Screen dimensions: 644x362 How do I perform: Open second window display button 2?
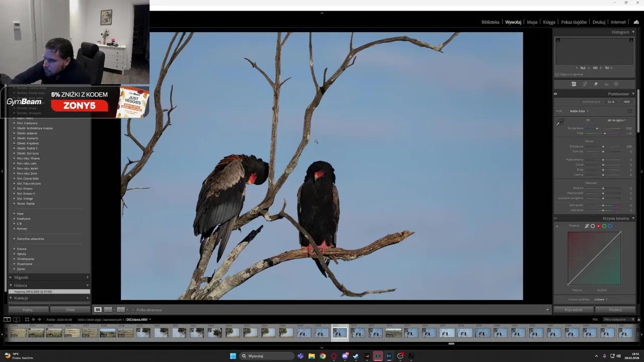tap(16, 319)
